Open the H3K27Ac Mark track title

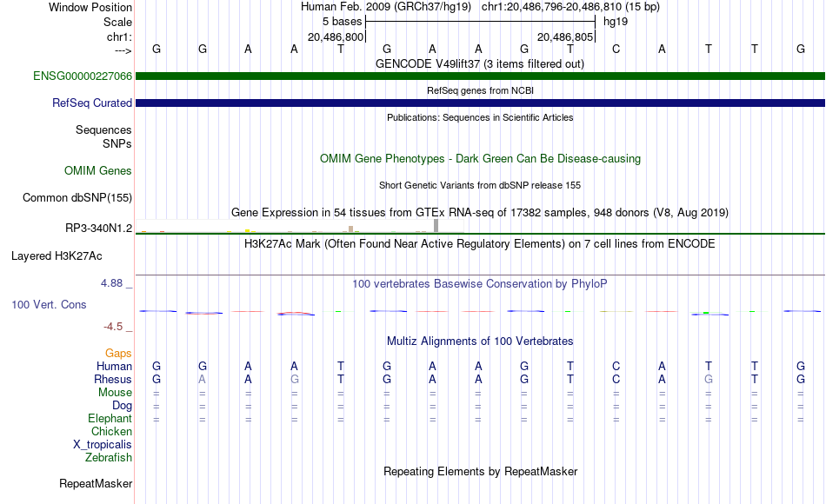480,244
